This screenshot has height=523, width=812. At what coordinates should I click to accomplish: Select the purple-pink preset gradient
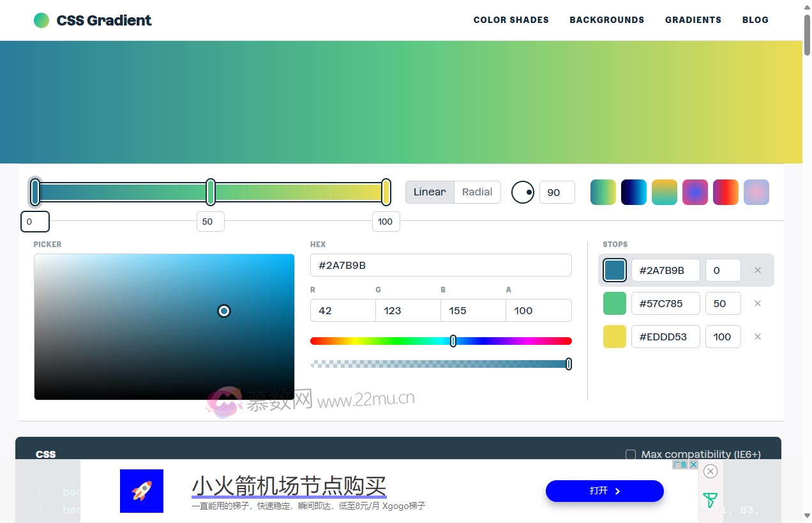click(x=695, y=192)
